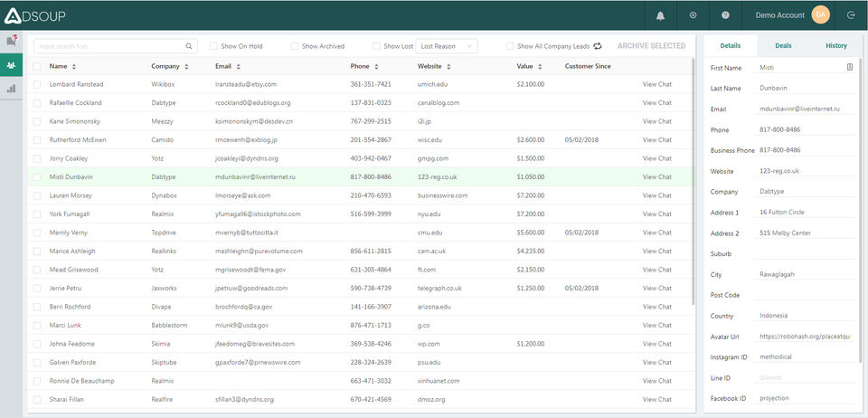This screenshot has width=868, height=418.
Task: Open the Lost Reason dropdown
Action: (x=447, y=46)
